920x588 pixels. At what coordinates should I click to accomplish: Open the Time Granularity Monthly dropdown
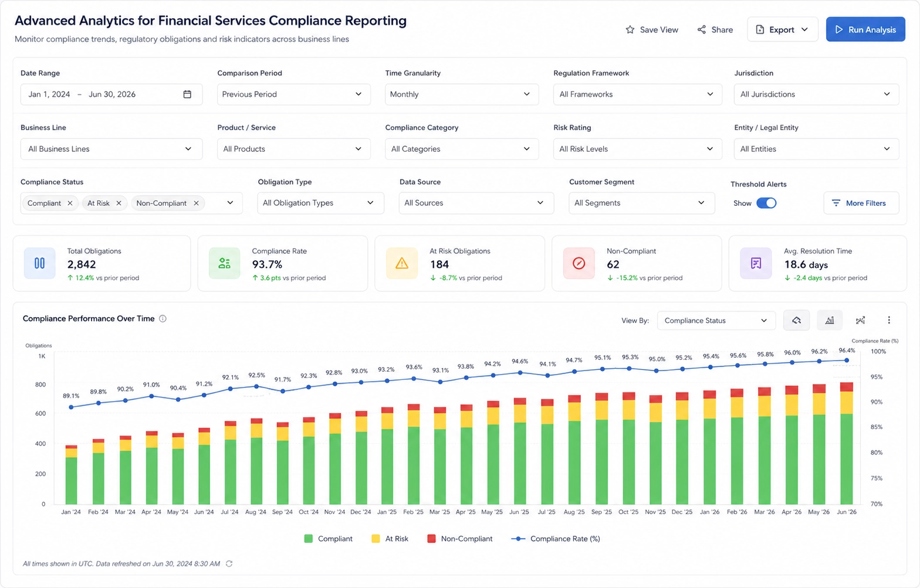click(x=462, y=94)
